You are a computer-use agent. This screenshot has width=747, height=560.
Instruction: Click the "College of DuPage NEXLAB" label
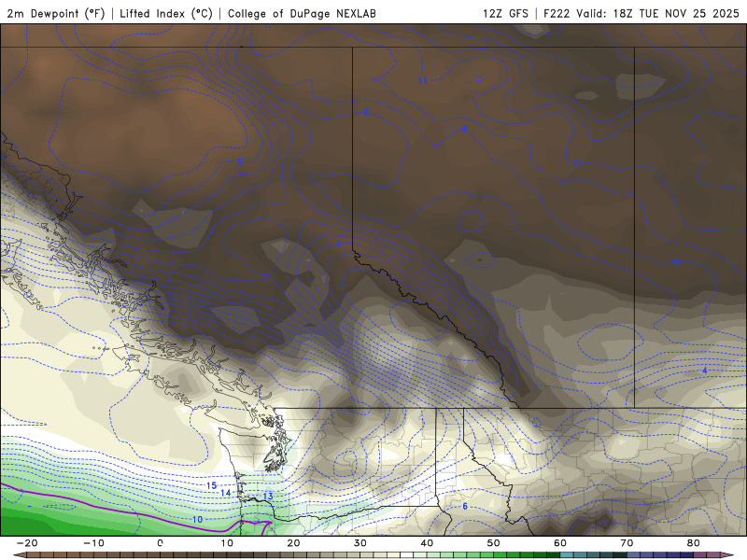(x=302, y=13)
